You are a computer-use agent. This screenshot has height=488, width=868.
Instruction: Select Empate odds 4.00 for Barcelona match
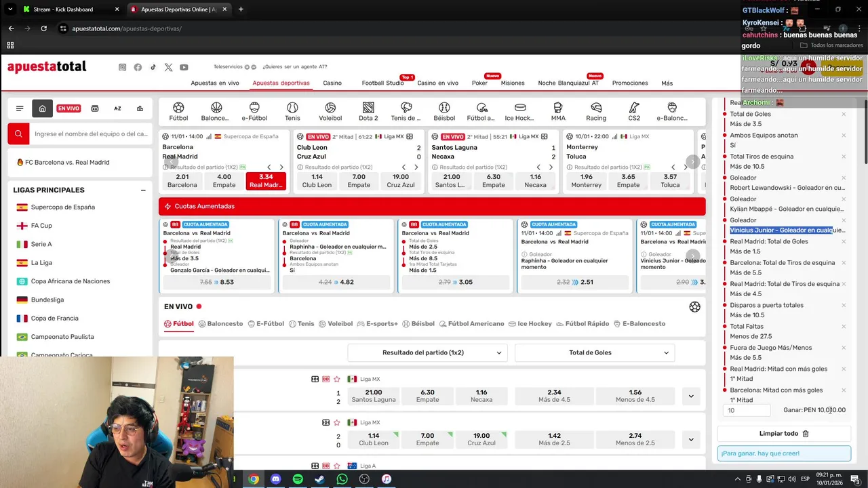[224, 181]
